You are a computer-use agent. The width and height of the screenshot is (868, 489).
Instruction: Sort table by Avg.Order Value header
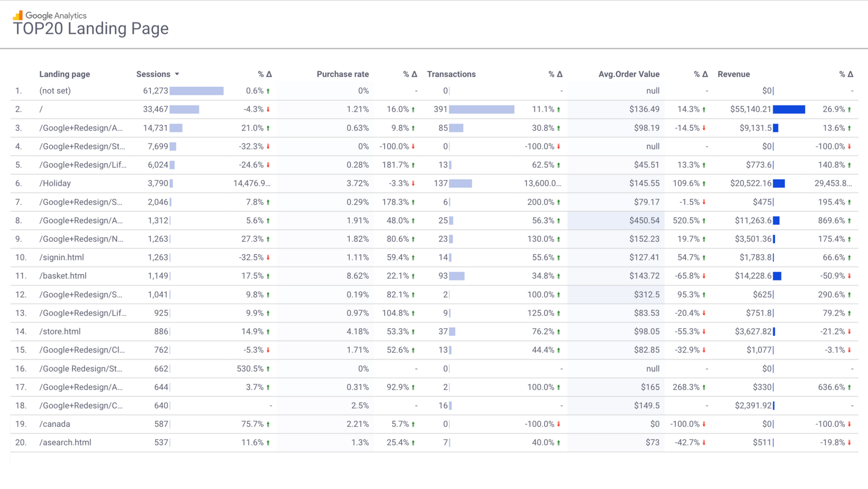[628, 74]
